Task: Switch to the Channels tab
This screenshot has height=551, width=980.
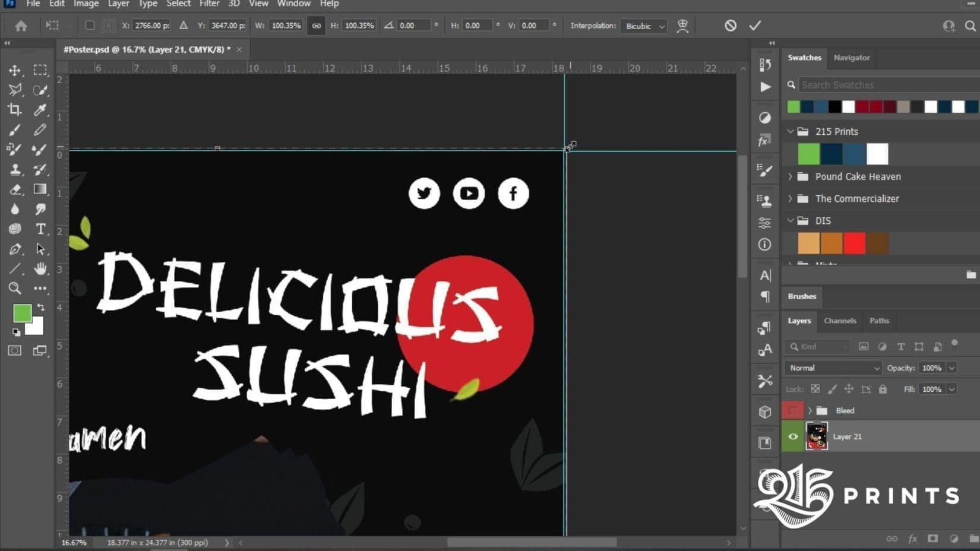Action: (840, 321)
